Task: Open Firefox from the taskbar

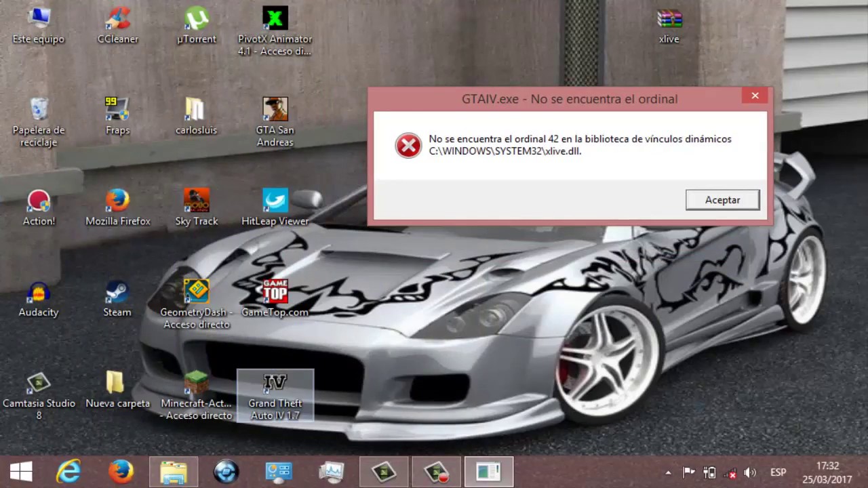Action: [121, 471]
